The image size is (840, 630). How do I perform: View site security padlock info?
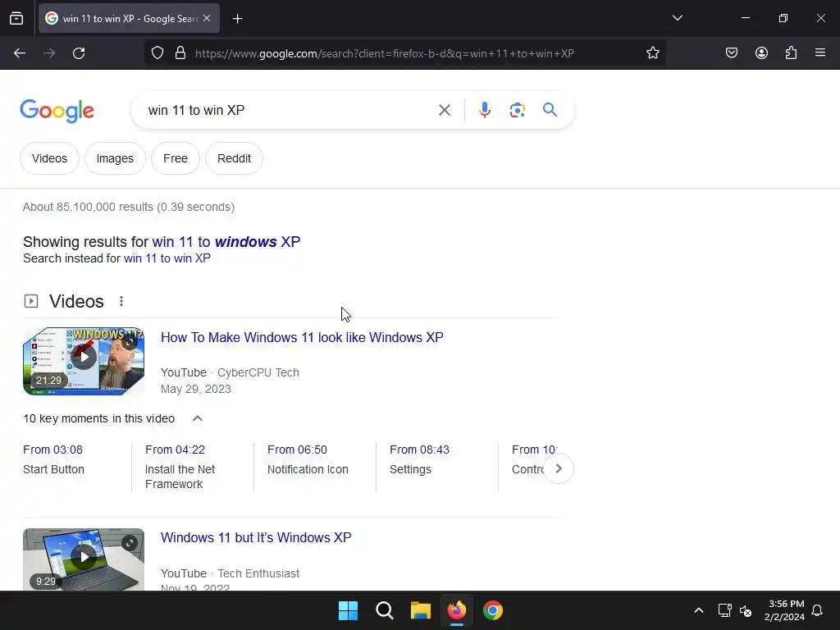pos(180,53)
